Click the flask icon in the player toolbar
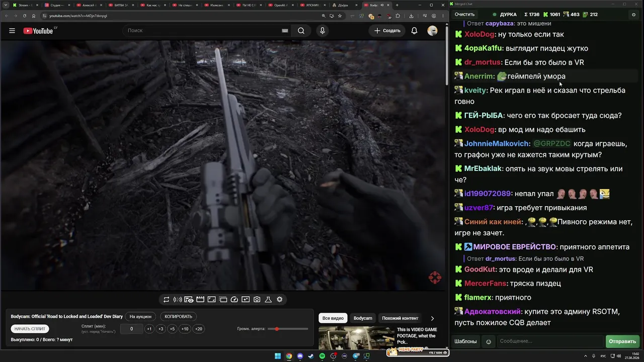644x362 pixels. coord(268,300)
